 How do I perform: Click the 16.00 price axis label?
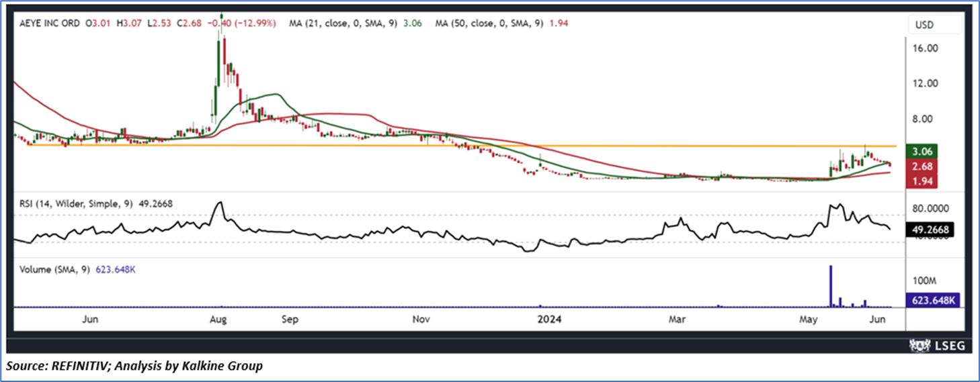coord(926,48)
